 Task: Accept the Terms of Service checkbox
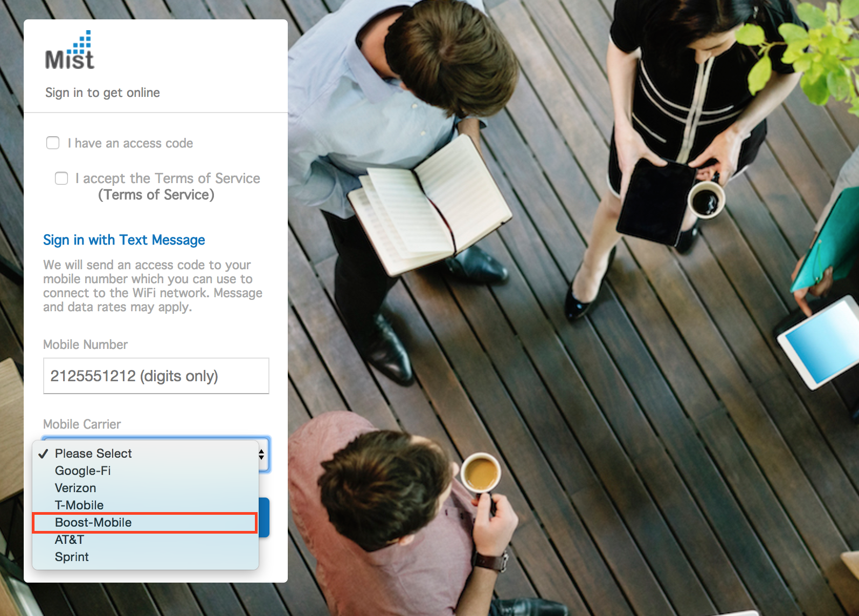61,178
